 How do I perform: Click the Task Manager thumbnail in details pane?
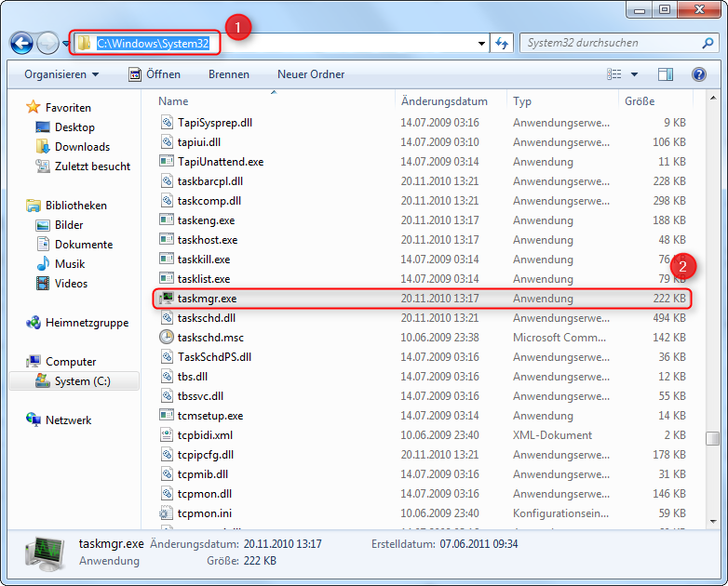(45, 553)
